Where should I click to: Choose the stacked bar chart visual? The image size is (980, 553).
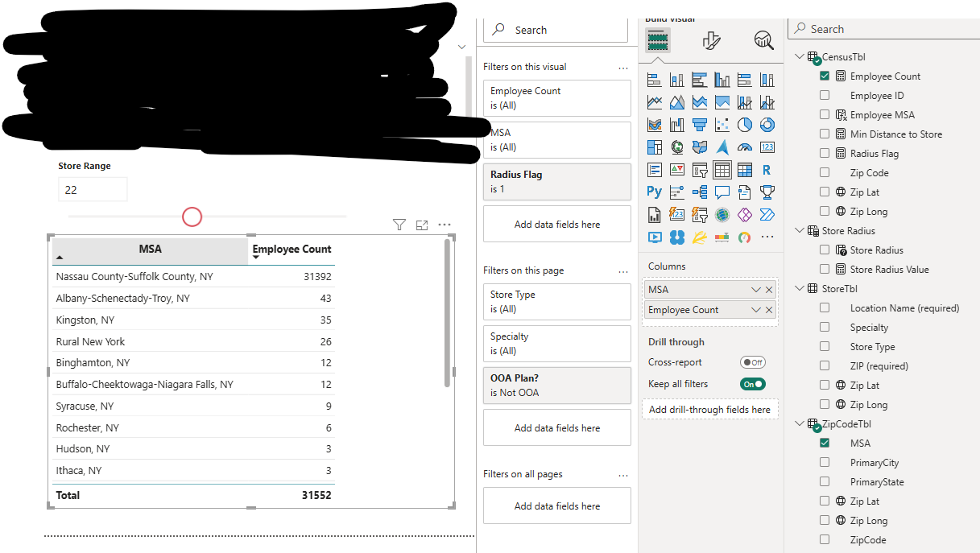point(654,80)
